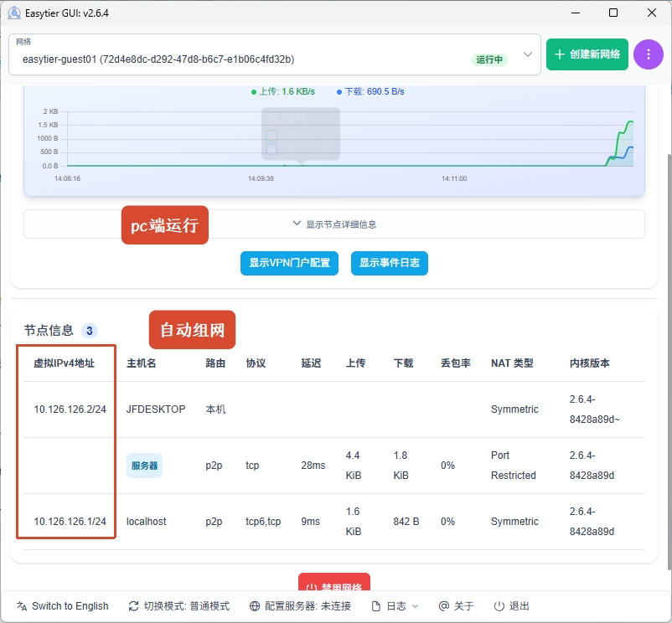Screen dimensions: 672x623
Task: Click the 虚拟IPv4地址 column header
Action: pos(65,363)
